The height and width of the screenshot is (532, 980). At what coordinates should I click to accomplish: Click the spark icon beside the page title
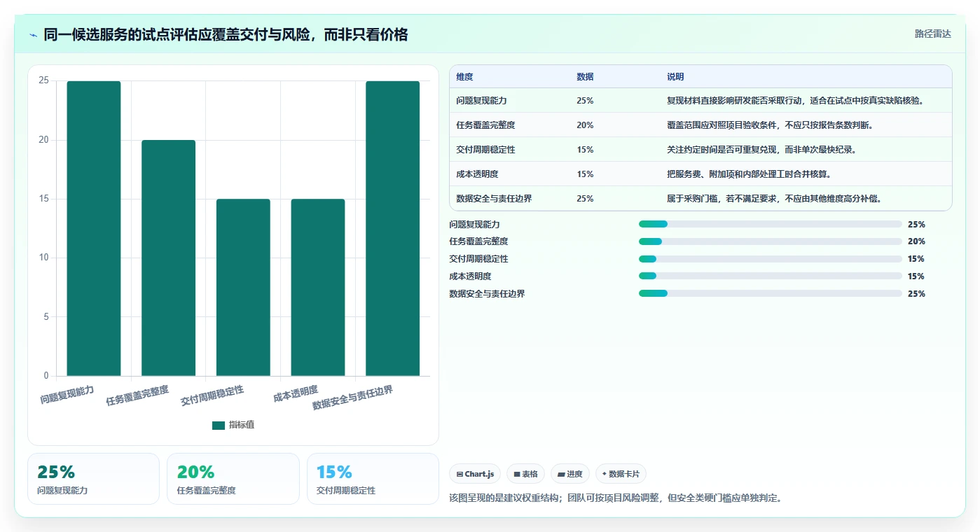(34, 35)
